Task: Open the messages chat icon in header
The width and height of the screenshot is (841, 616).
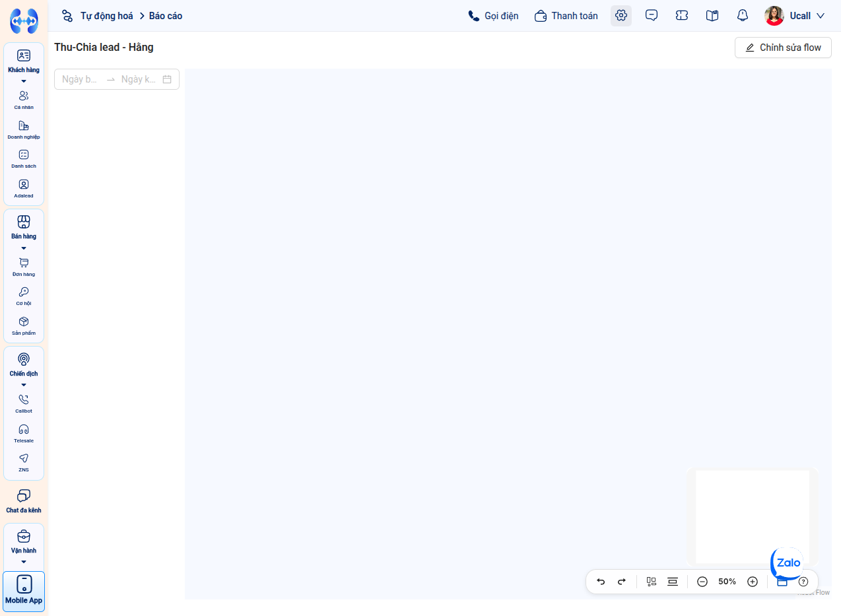Action: point(652,16)
